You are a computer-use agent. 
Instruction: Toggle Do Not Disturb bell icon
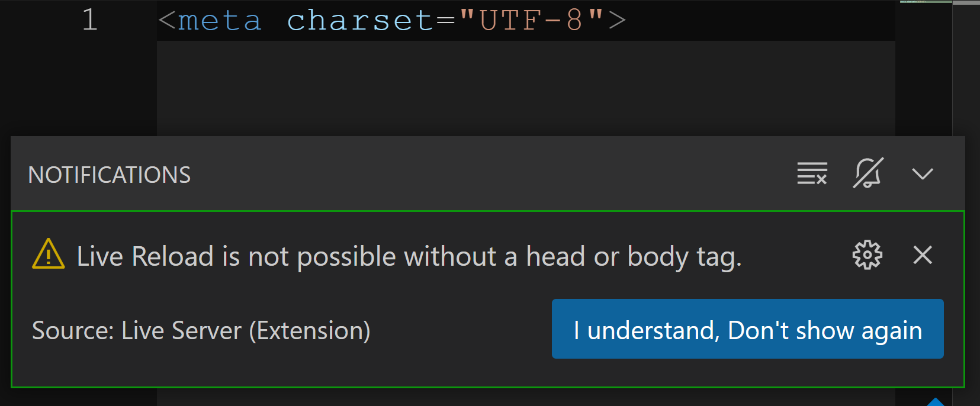868,173
